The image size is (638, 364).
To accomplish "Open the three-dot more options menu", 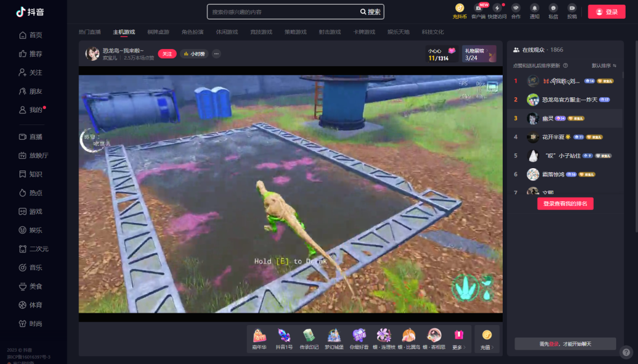I will 216,54.
